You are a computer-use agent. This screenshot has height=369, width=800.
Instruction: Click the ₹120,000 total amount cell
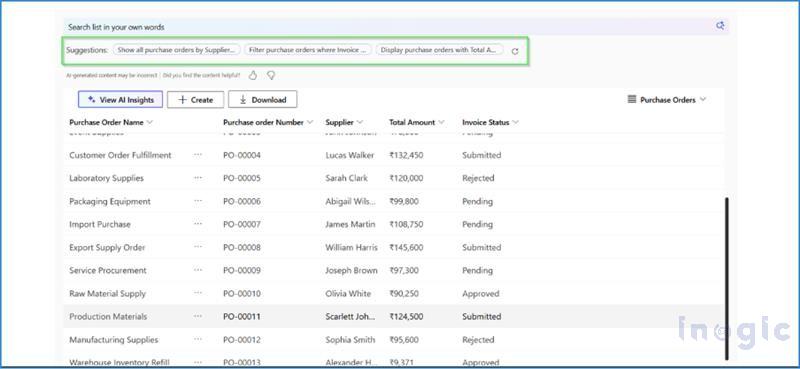[406, 178]
